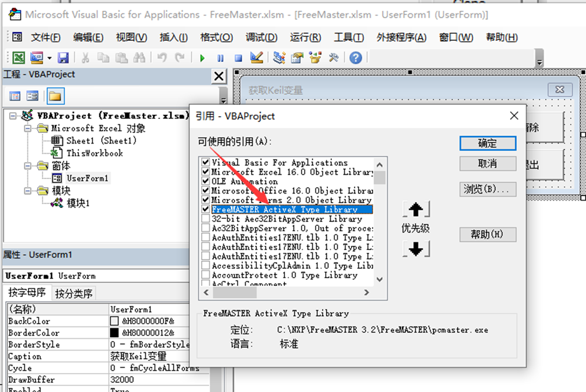Check AccountProtect 1.0 Type Library
This screenshot has height=392, width=586.
pos(205,275)
